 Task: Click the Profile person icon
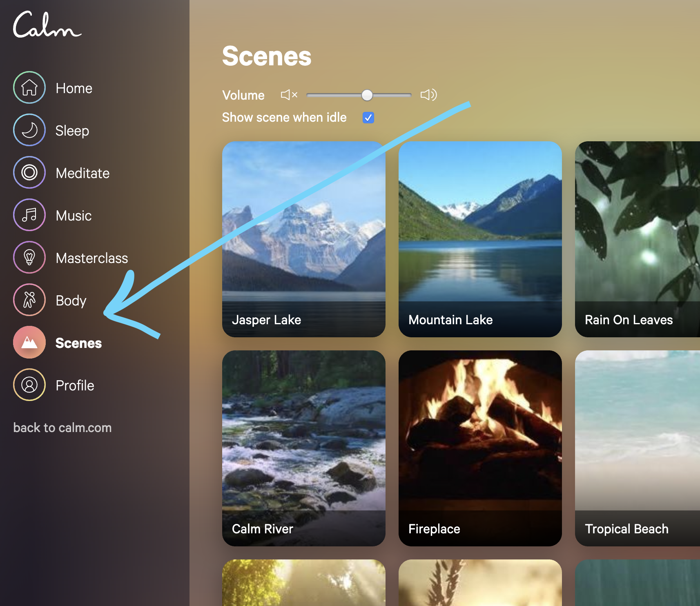29,385
